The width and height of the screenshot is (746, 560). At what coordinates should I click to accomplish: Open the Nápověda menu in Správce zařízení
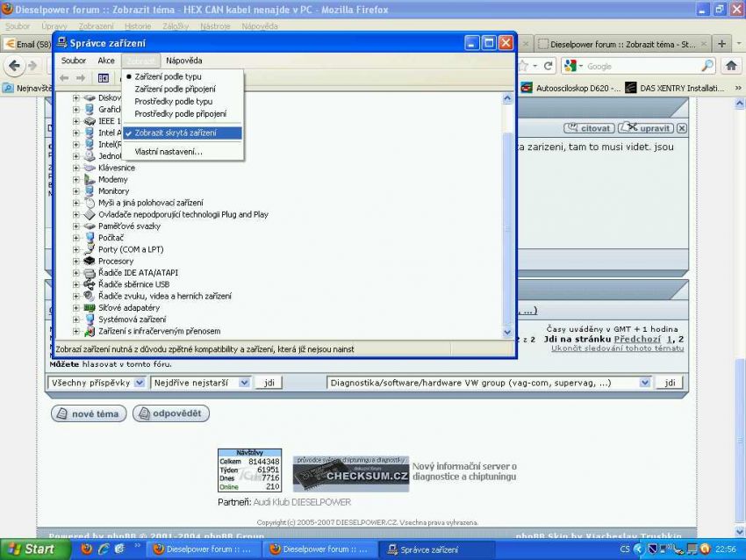pyautogui.click(x=184, y=61)
